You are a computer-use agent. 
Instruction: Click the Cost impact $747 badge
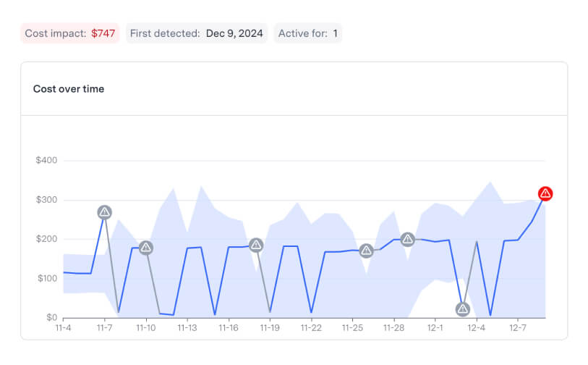click(x=69, y=33)
